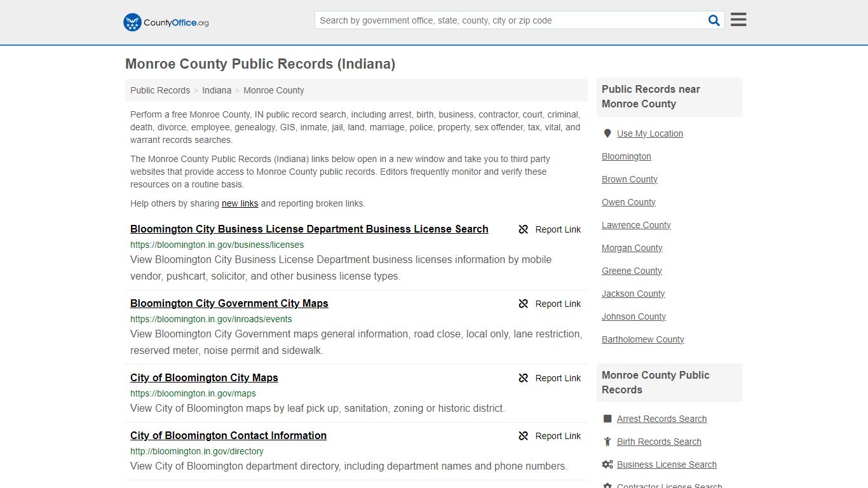Click the description mentioning road close, local only
This screenshot has height=488, width=868.
[356, 342]
